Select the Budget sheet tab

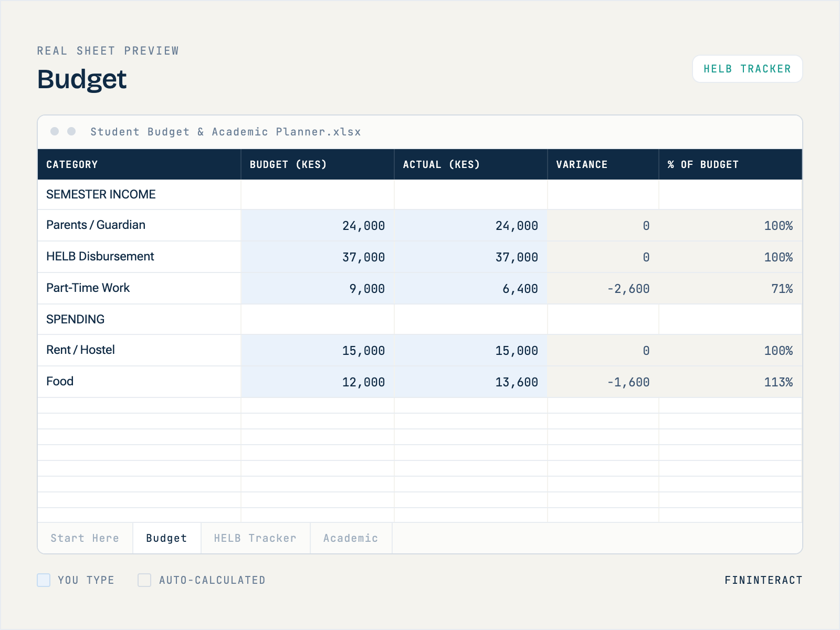click(166, 538)
